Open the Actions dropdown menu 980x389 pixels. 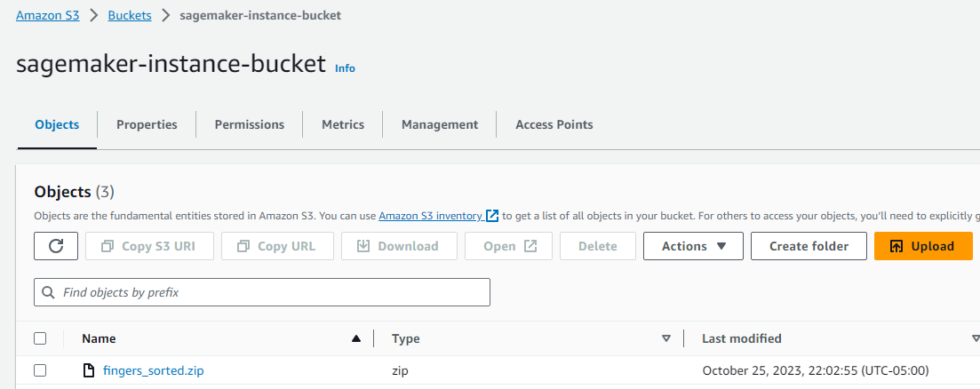point(693,246)
